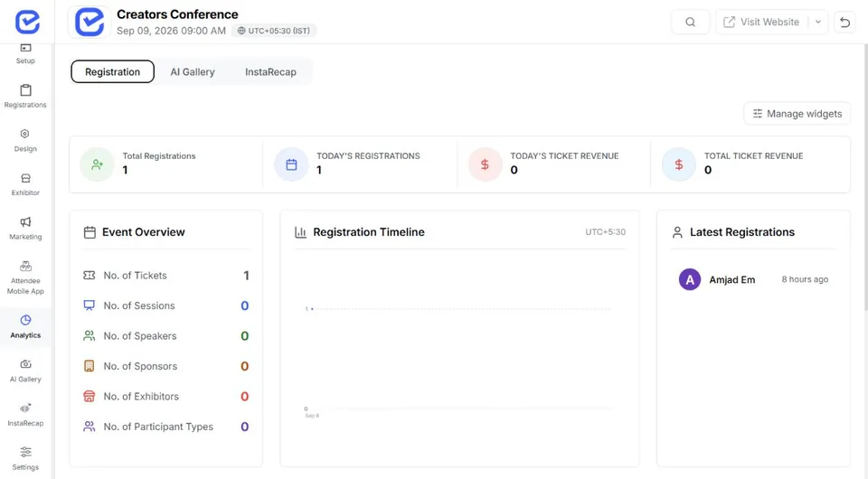Open Attendee Mobile App section
Viewport: 868px width, 479px height.
pos(25,277)
